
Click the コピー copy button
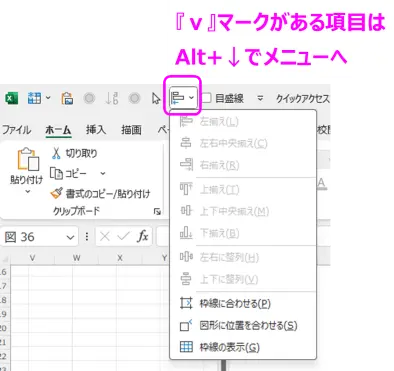coord(68,173)
